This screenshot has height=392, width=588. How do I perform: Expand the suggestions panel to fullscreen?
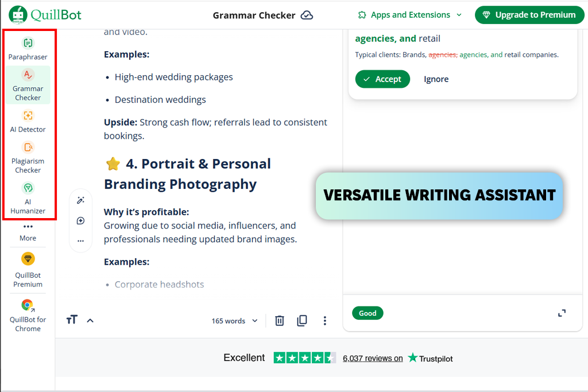(x=562, y=313)
